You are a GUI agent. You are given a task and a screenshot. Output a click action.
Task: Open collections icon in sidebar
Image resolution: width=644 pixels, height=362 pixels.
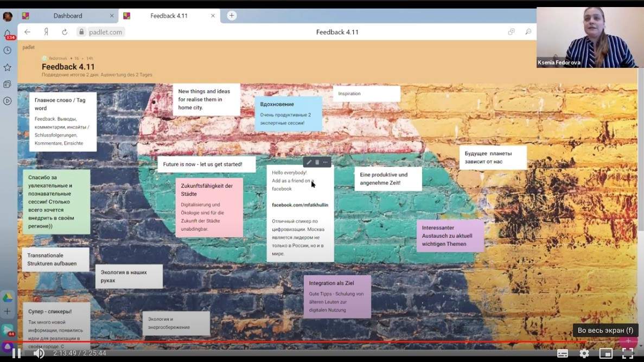(x=8, y=84)
